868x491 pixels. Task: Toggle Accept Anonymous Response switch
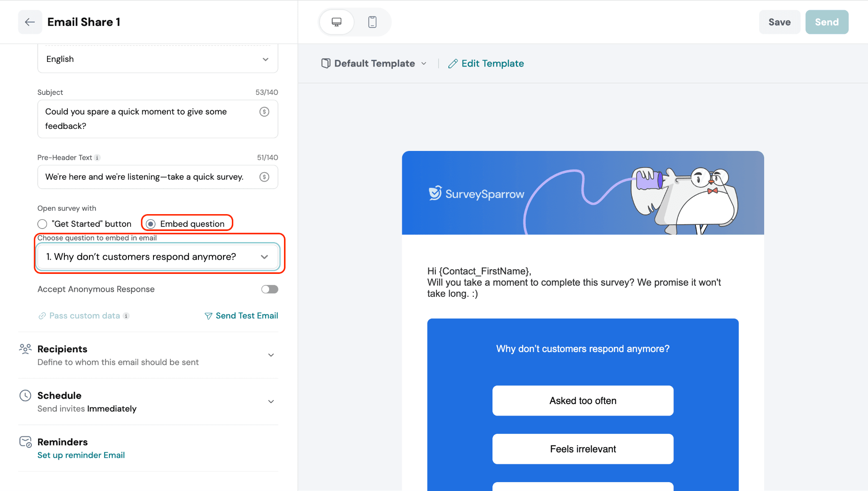270,289
